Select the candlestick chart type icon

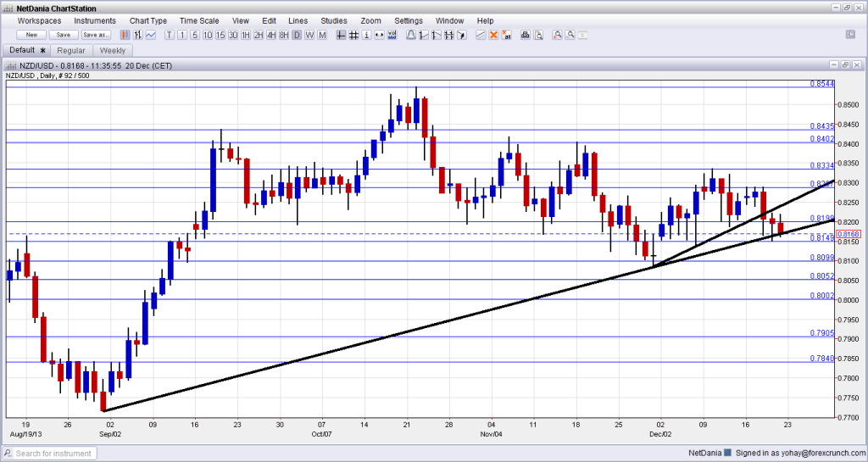coord(125,35)
